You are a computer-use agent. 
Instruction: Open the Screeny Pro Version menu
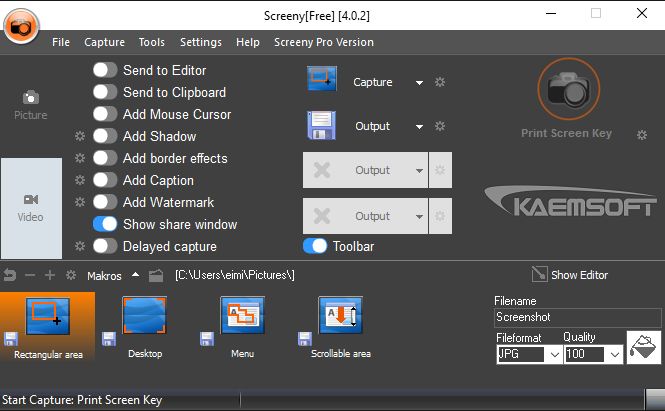coord(324,42)
